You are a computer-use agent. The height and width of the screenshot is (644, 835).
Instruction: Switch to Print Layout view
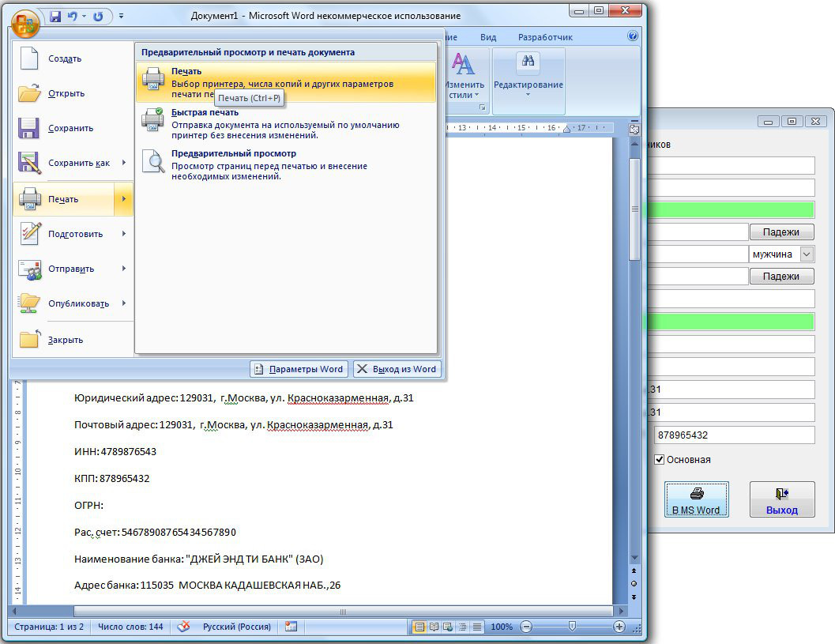tap(419, 627)
